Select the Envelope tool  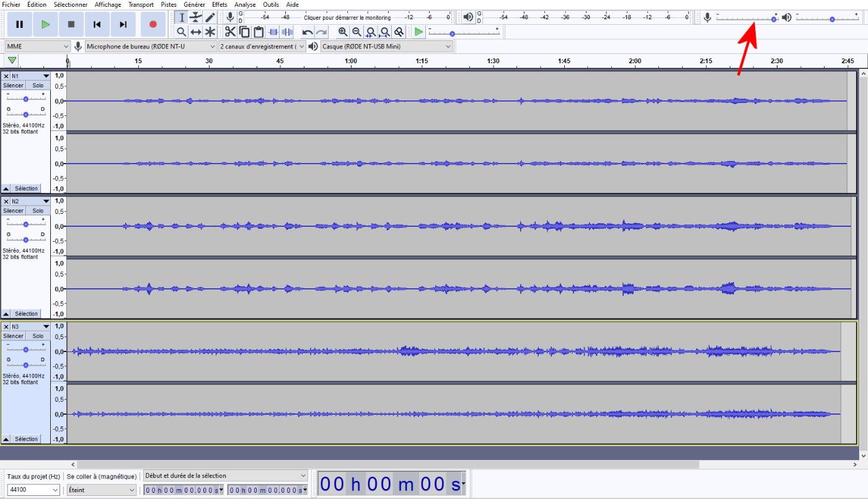(196, 17)
